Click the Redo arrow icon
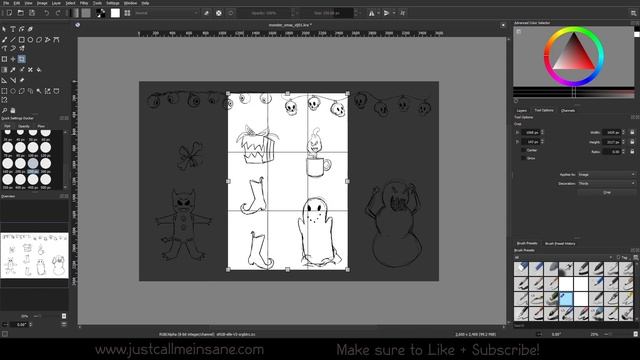The width and height of the screenshot is (640, 360). click(x=58, y=13)
